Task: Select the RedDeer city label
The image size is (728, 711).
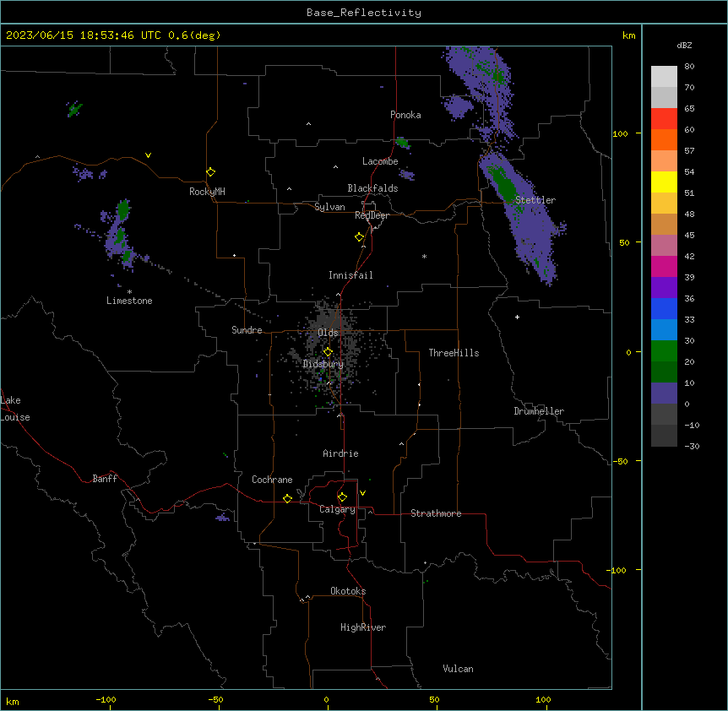Action: coord(372,215)
